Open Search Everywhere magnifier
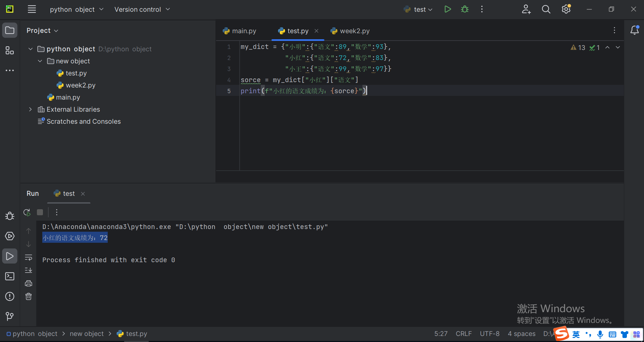Image resolution: width=644 pixels, height=342 pixels. (x=546, y=9)
